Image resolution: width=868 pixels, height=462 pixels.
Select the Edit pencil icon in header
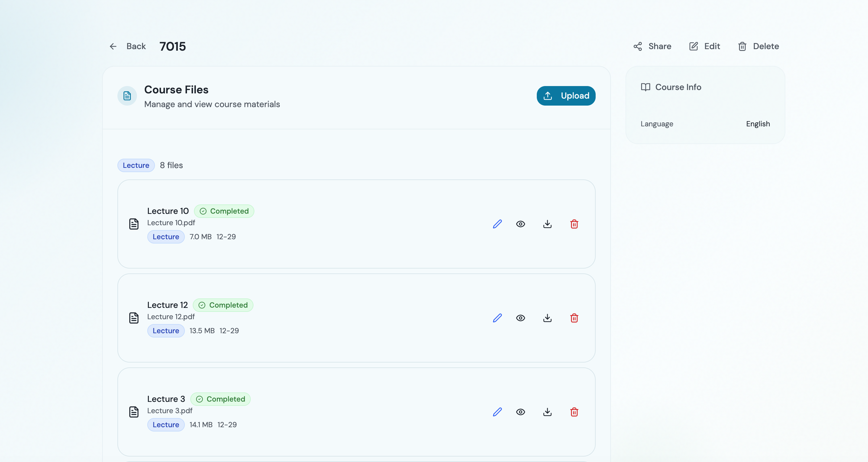click(693, 46)
